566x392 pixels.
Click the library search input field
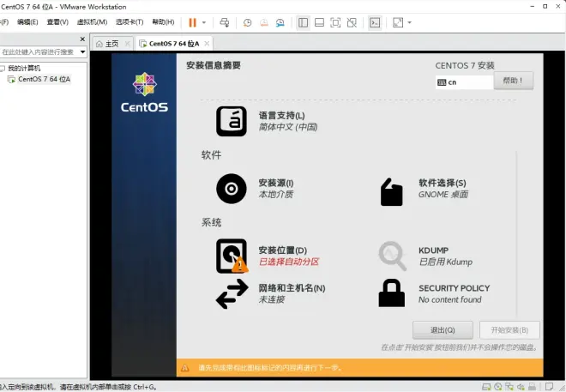coord(39,52)
